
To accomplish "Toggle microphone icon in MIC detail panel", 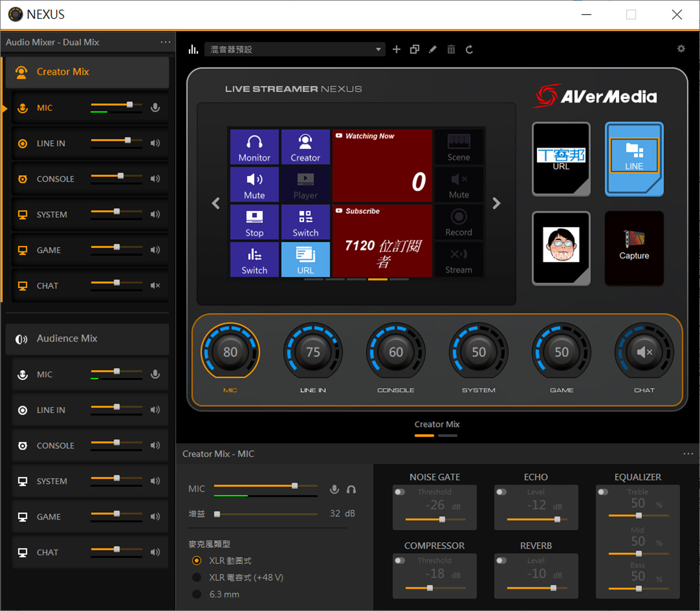I will tap(334, 489).
